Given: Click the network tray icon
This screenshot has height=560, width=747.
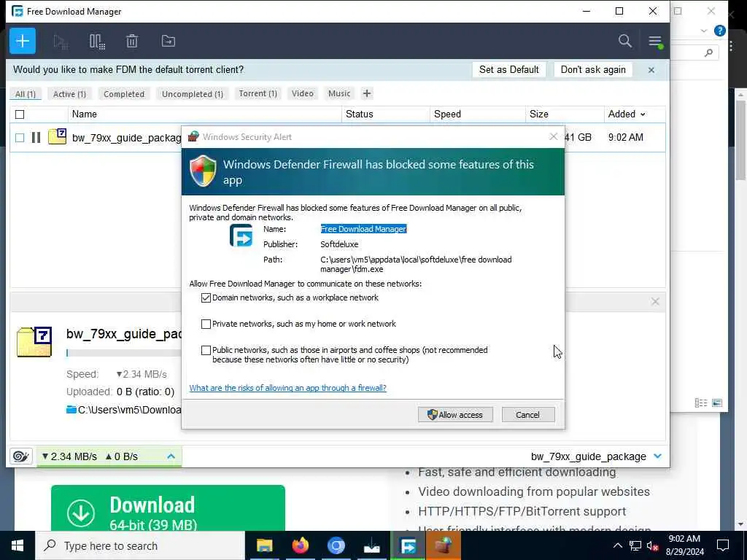Looking at the screenshot, I should coord(635,545).
